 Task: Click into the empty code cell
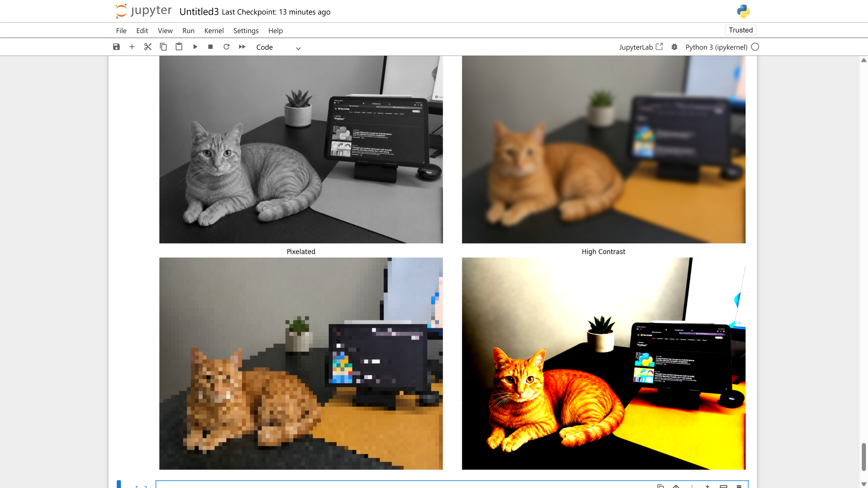(x=452, y=484)
